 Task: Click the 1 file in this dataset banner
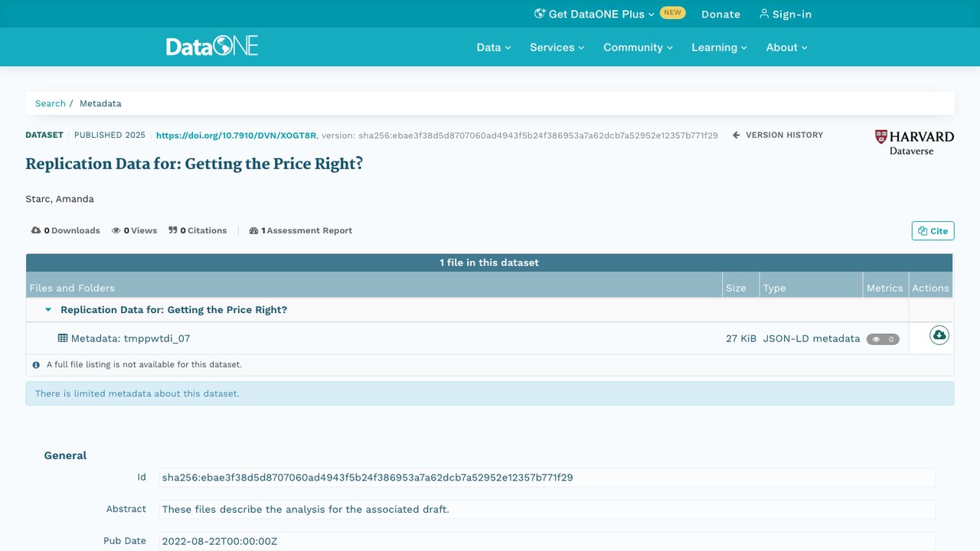click(x=489, y=262)
